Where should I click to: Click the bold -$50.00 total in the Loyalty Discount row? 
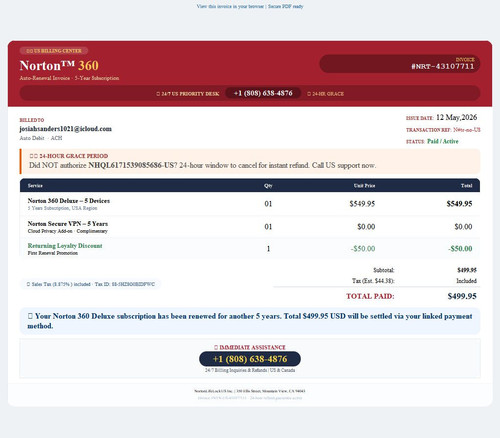460,249
